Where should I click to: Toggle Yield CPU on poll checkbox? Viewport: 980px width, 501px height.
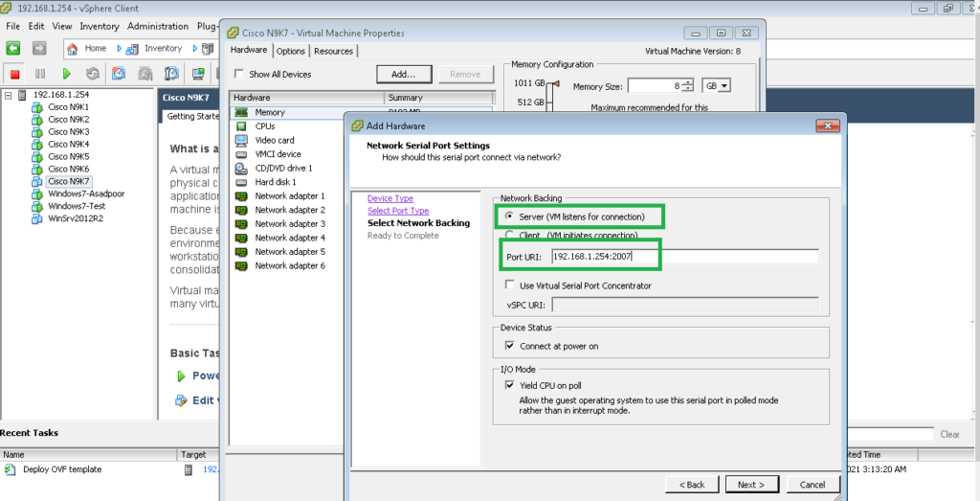509,385
